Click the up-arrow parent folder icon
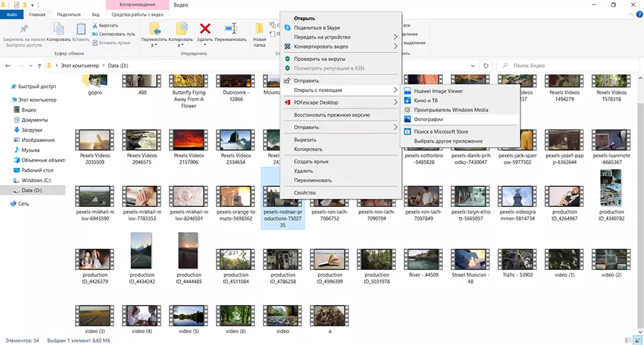 [40, 66]
